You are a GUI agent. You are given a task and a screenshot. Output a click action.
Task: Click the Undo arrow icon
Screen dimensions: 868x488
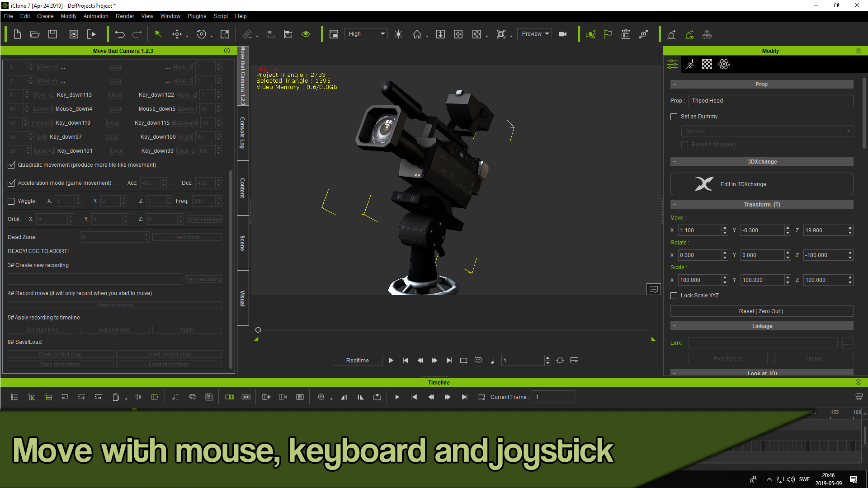(x=119, y=34)
